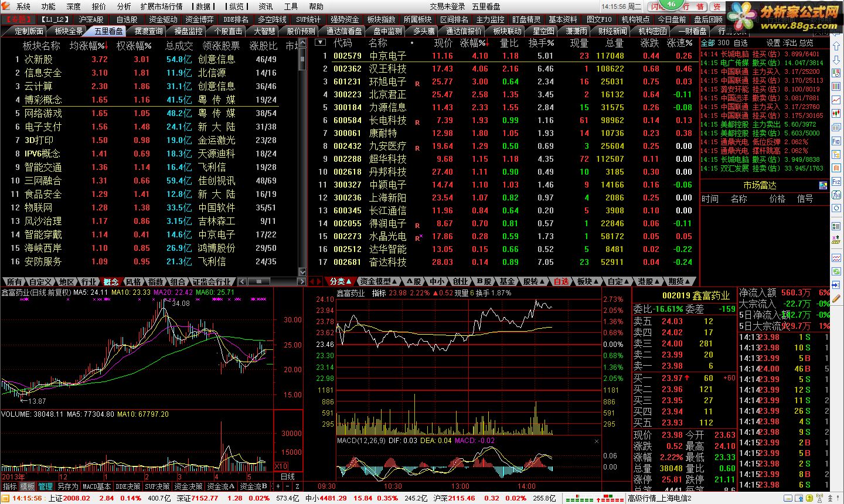Click the 另存为 button under chart
Image resolution: width=844 pixels, height=504 pixels.
point(67,486)
